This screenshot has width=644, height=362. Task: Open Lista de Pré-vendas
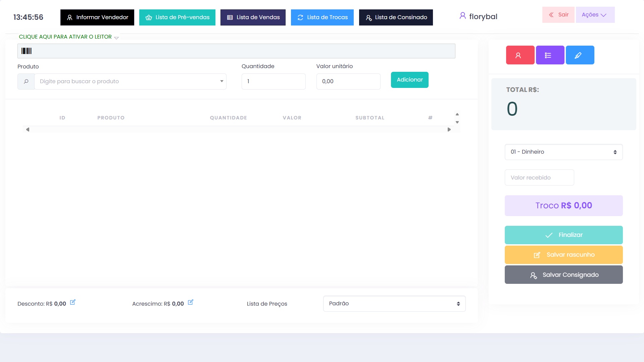[177, 17]
